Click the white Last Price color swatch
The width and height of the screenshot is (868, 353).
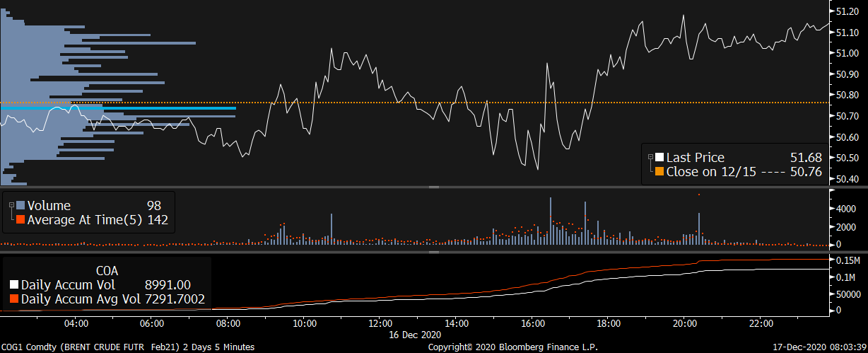point(659,158)
